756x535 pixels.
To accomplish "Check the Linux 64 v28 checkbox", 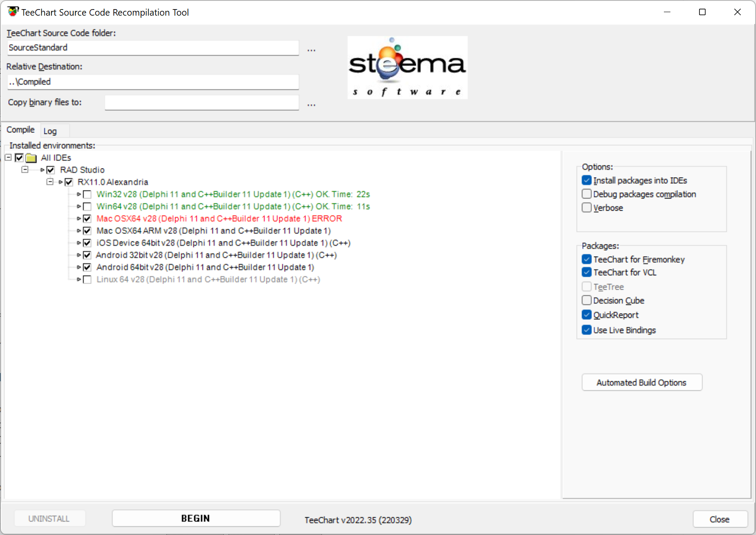I will 87,279.
